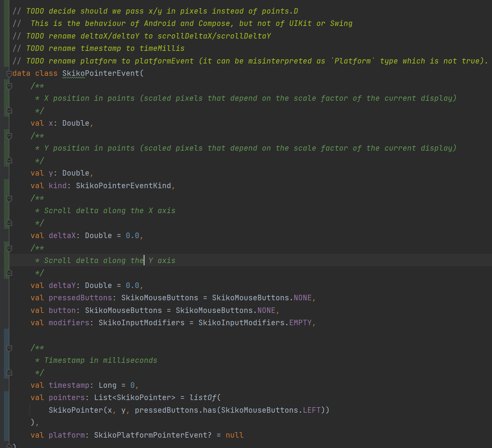Collapse the Scroll delta along the X axis comment
Screen dimensions: 492x448
[9, 198]
